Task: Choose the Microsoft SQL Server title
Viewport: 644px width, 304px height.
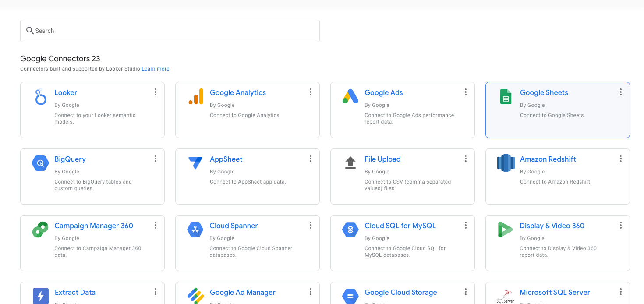Action: 555,292
